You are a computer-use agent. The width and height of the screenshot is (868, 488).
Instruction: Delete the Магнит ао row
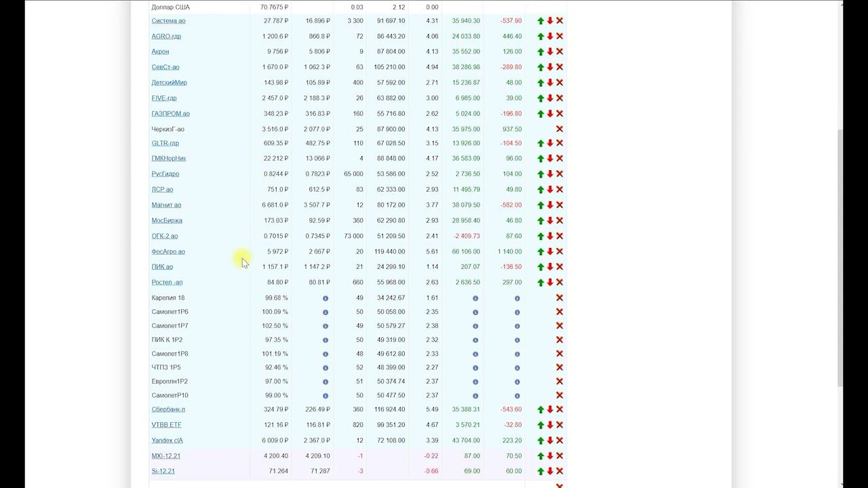coord(559,205)
